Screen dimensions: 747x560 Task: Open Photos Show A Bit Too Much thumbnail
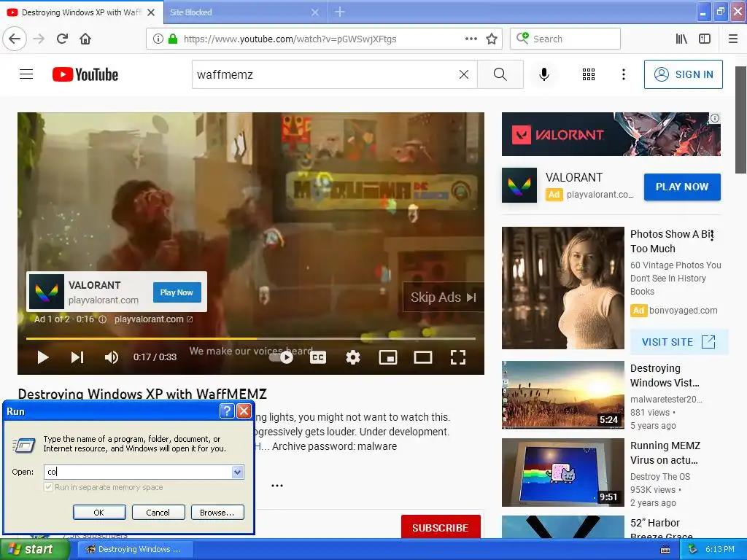(x=562, y=287)
